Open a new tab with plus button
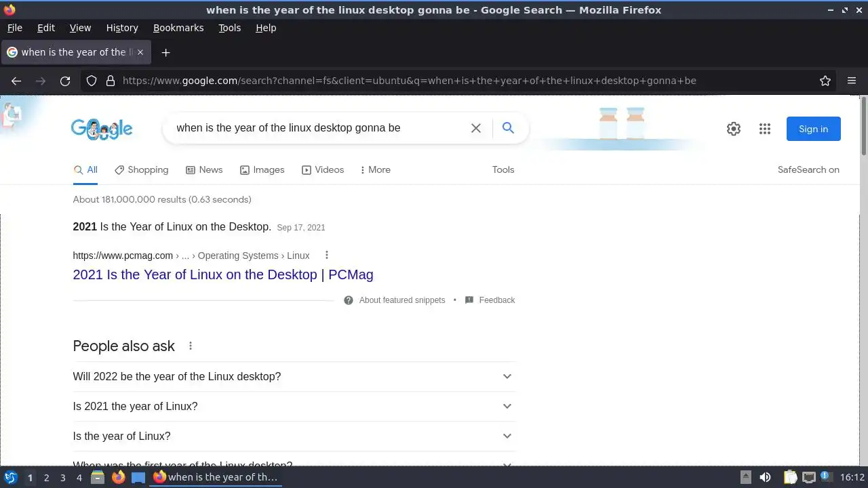Image resolution: width=868 pixels, height=488 pixels. click(165, 52)
